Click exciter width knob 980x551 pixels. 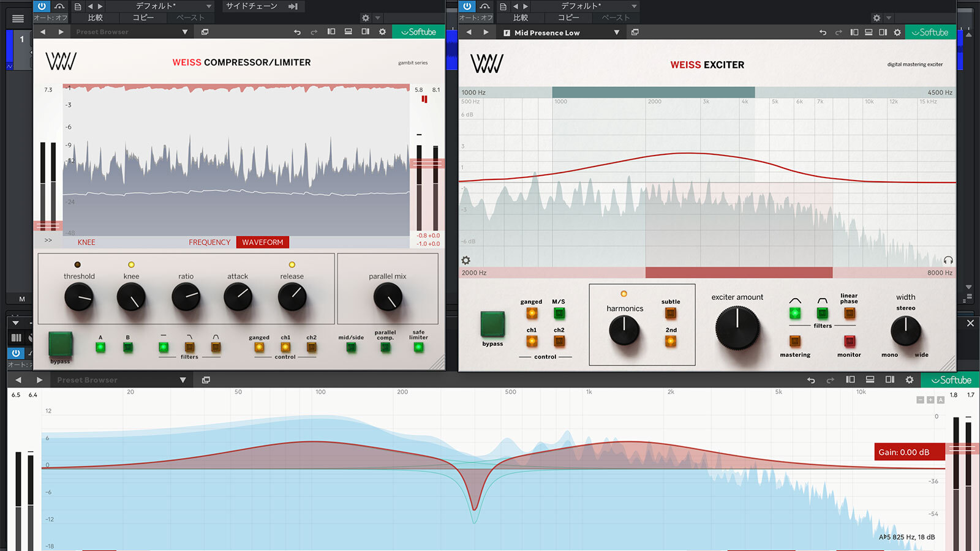click(x=905, y=331)
